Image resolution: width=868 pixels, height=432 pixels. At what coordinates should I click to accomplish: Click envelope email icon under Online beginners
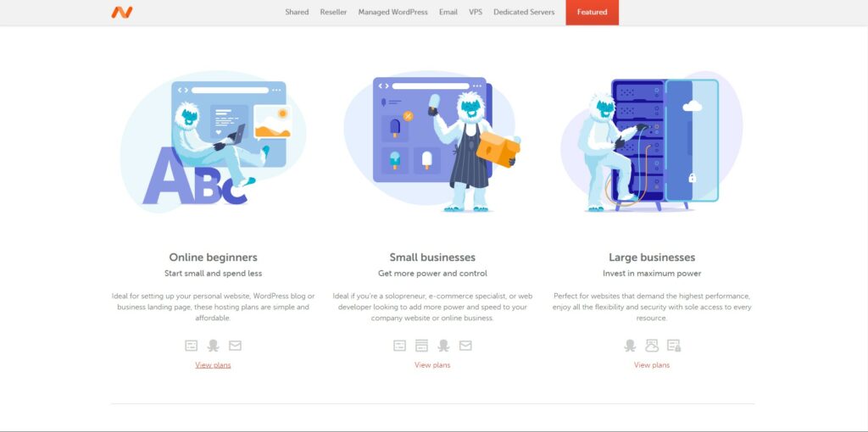pyautogui.click(x=236, y=346)
